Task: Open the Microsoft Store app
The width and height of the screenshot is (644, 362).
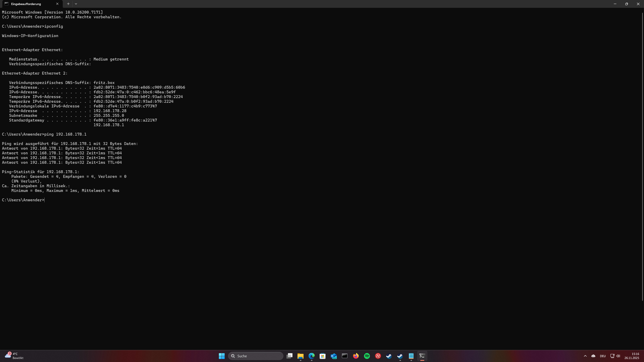Action: (x=323, y=356)
